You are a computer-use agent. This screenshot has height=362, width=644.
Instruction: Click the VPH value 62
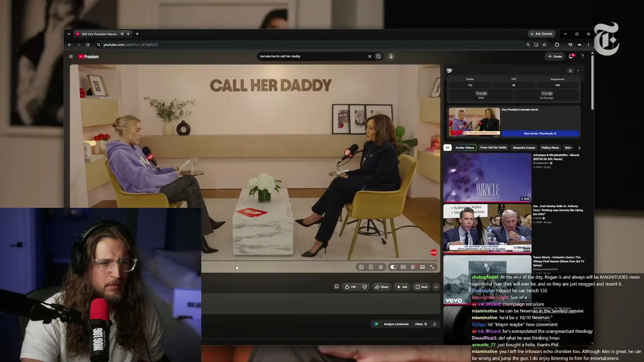[514, 85]
